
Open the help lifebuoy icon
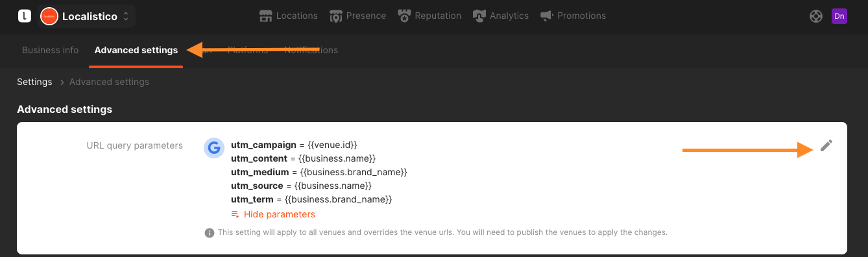click(x=816, y=16)
